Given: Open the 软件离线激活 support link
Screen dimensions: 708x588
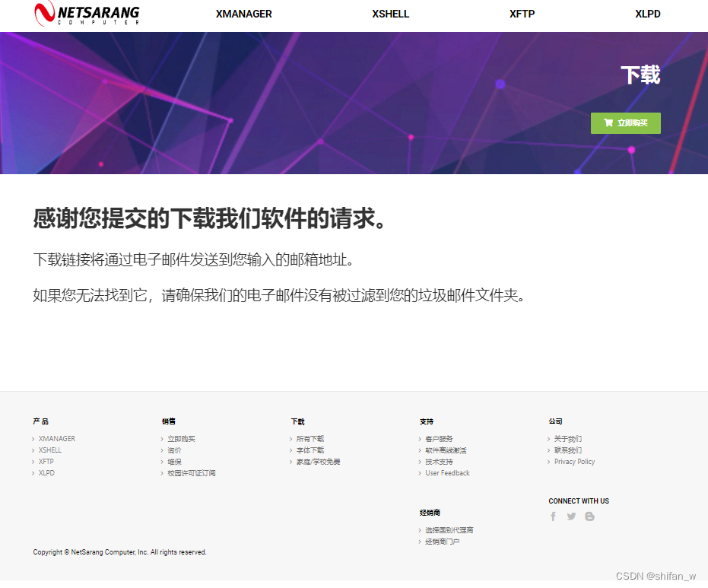Looking at the screenshot, I should (446, 450).
